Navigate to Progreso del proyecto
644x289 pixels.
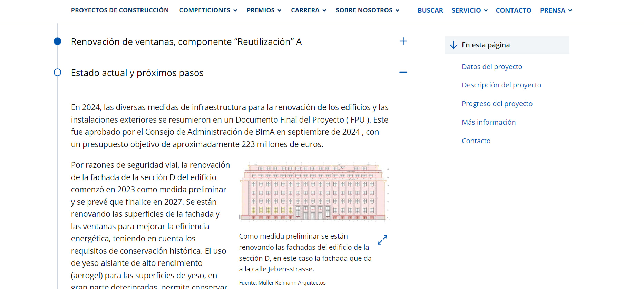click(497, 104)
